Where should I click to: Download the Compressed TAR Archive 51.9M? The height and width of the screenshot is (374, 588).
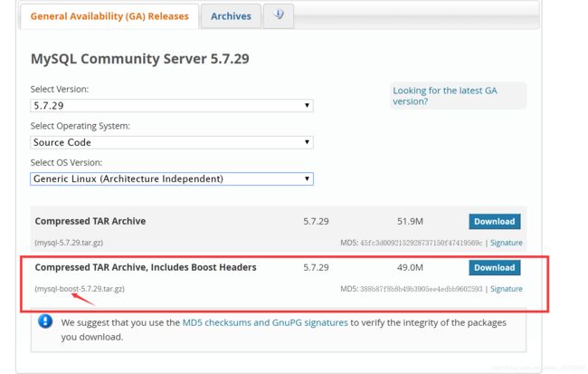tap(494, 222)
